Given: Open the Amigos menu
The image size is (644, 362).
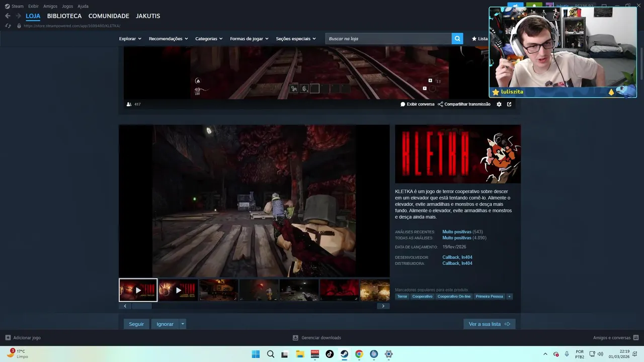Looking at the screenshot, I should [50, 6].
